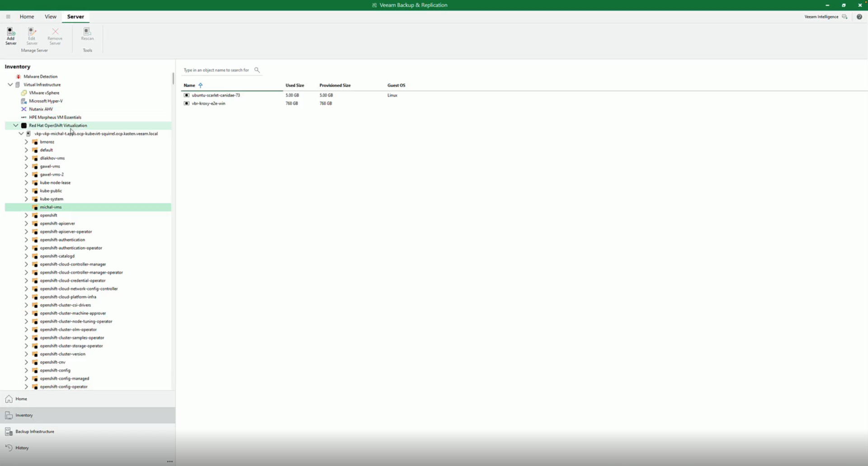
Task: Select the openshift-cloud-controller-manager namespace
Action: (73, 264)
